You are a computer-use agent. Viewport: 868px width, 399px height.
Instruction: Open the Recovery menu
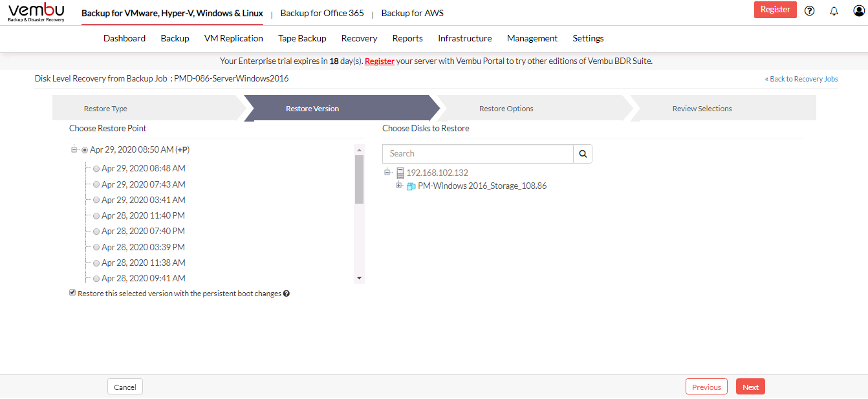(359, 38)
